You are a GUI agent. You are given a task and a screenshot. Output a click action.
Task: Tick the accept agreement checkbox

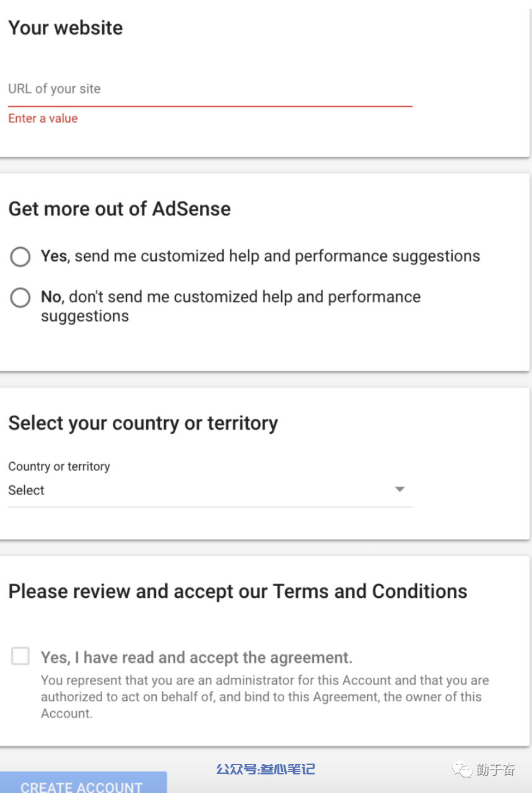click(20, 656)
